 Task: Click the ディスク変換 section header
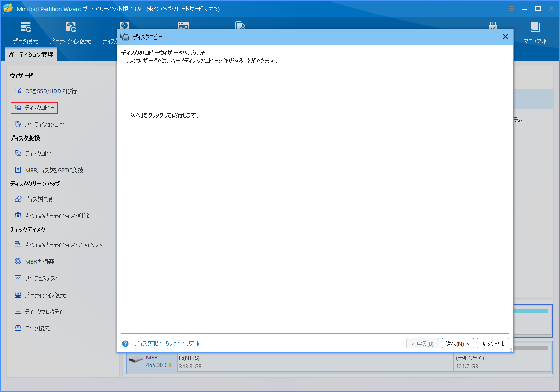pos(25,138)
